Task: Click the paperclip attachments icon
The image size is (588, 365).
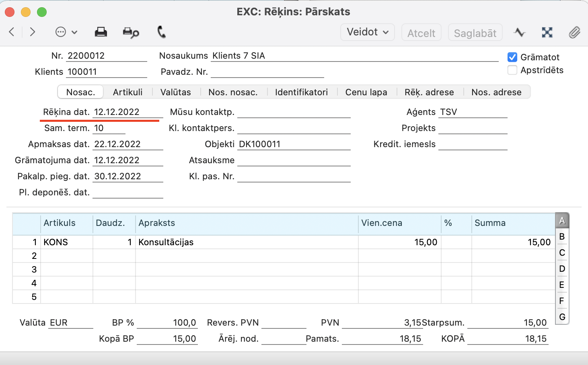Action: (574, 32)
